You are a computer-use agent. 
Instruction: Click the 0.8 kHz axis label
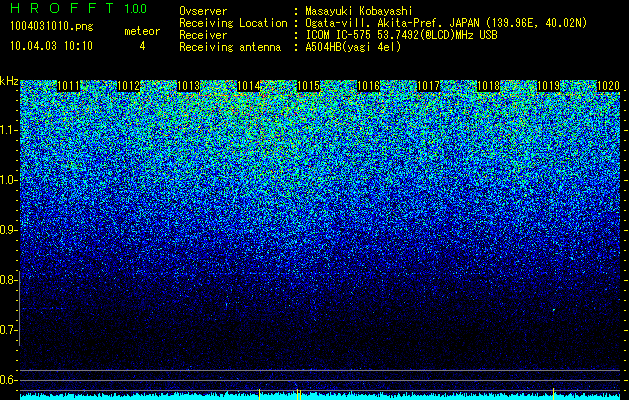pyautogui.click(x=8, y=280)
